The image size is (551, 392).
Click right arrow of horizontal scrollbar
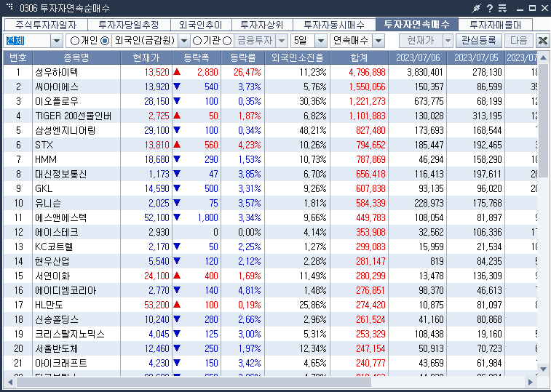tap(531, 382)
